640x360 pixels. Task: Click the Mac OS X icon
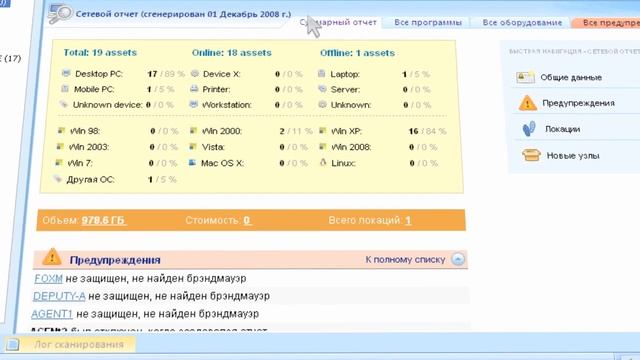(192, 162)
